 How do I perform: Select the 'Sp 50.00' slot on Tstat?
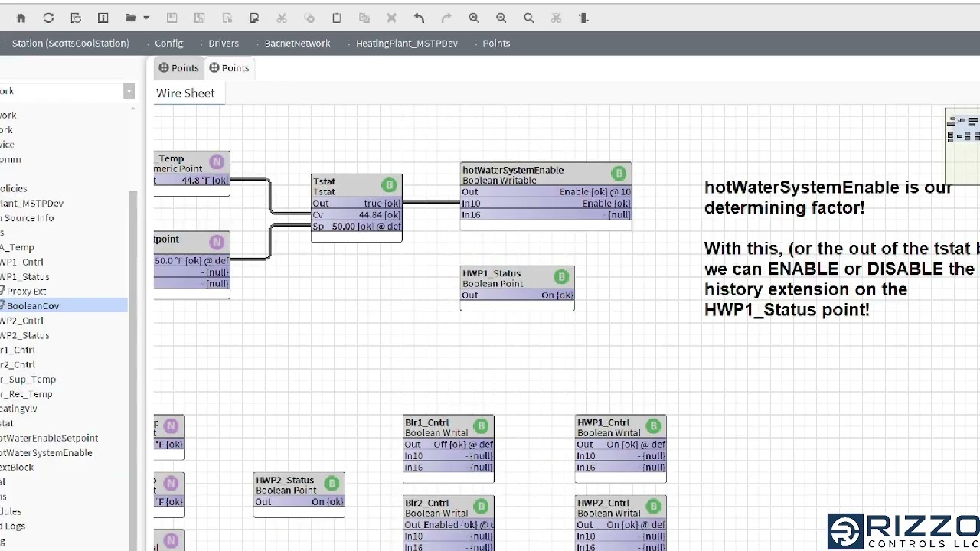[357, 227]
